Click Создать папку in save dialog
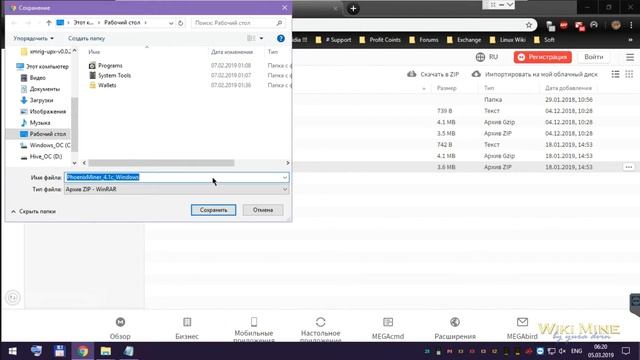640x360 pixels. click(x=87, y=38)
